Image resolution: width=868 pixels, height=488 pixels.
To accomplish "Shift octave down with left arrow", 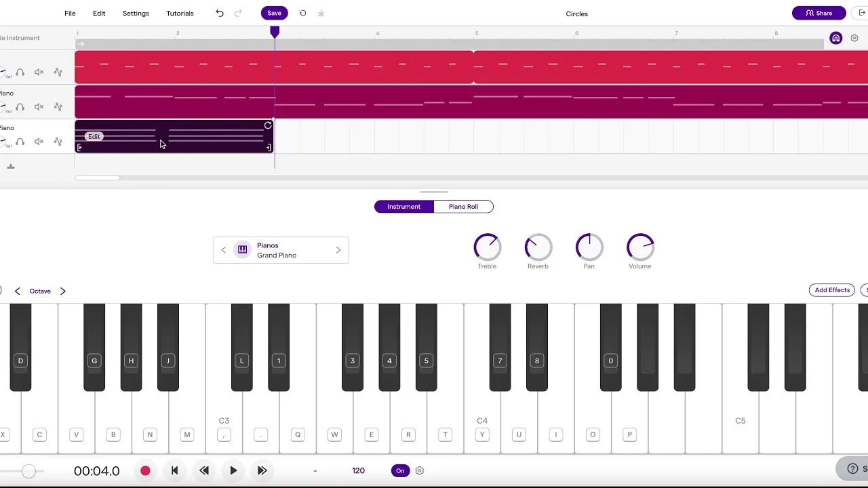I will point(18,291).
